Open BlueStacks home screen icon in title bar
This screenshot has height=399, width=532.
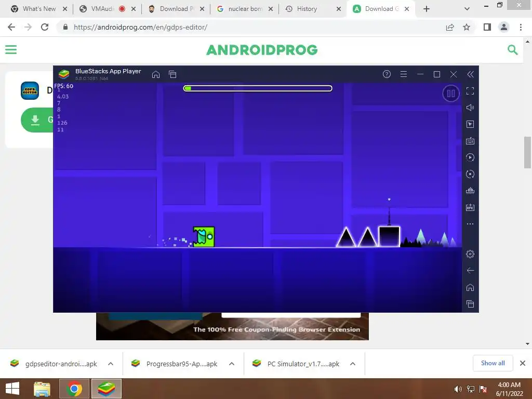pos(156,74)
